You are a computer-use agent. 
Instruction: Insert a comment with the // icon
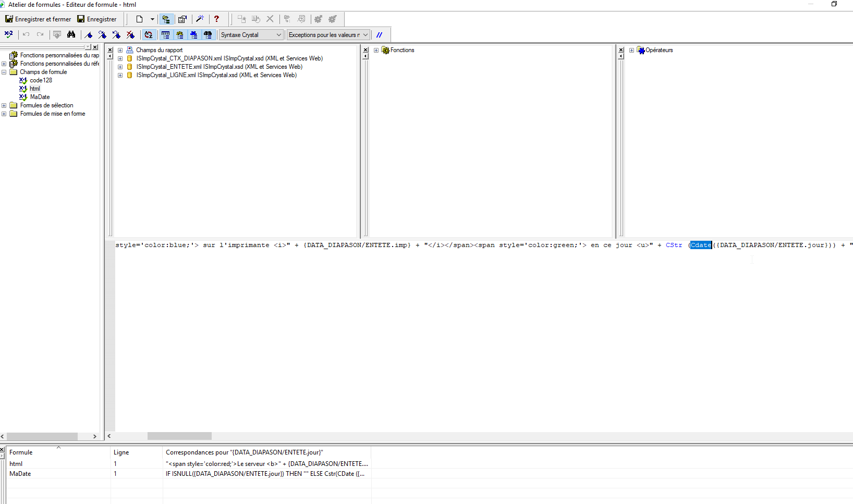(380, 34)
